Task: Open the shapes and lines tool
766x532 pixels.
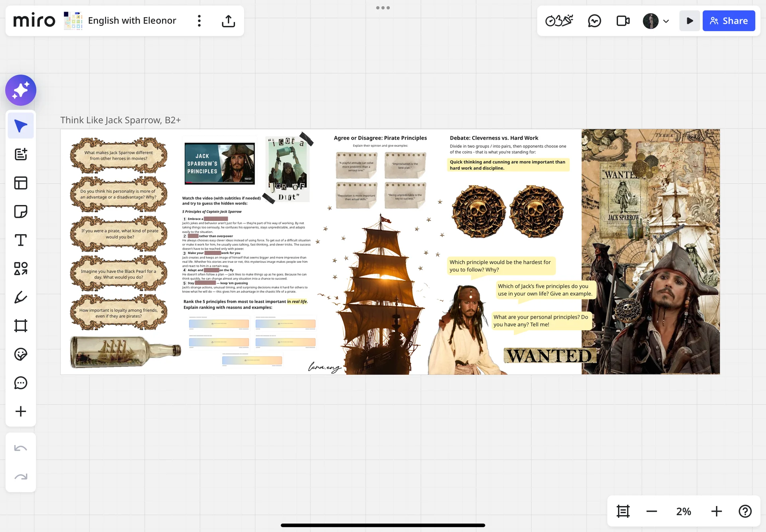Action: click(x=21, y=268)
